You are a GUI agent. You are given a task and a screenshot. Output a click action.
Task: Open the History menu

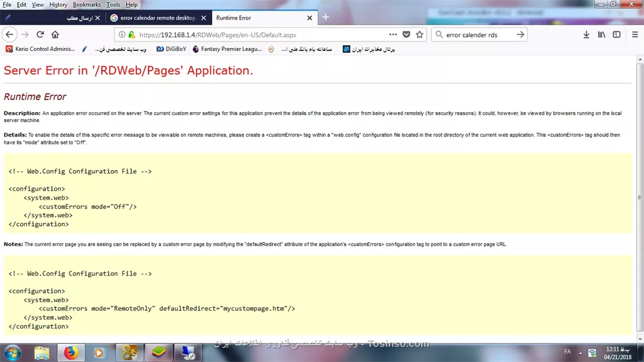(58, 4)
